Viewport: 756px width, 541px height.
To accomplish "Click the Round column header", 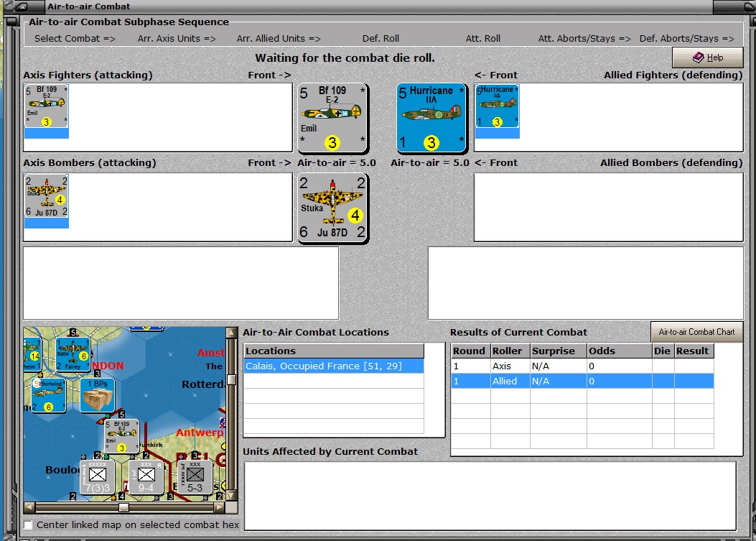I will 470,351.
